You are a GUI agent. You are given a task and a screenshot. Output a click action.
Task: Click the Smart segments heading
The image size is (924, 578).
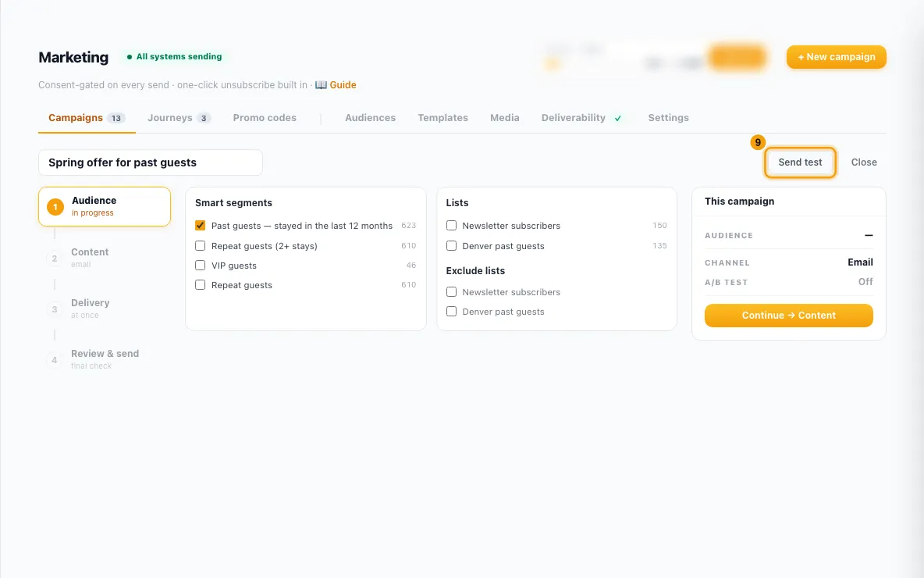[233, 203]
